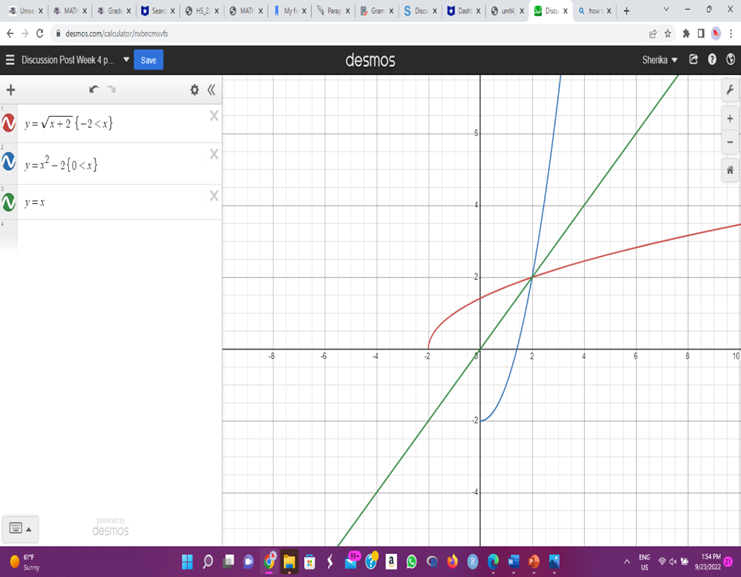Open the graph title dropdown arrow
Viewport: 741px width, 577px height.
point(126,60)
